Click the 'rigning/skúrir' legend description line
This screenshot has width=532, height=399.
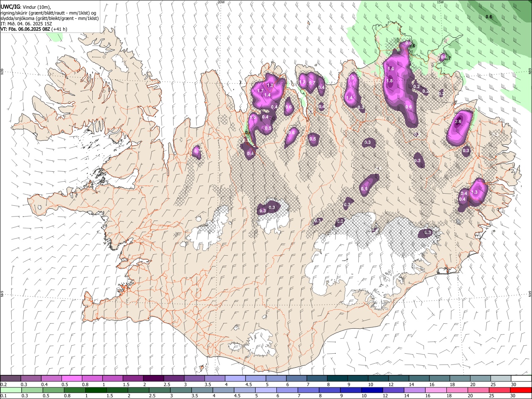tap(48, 13)
